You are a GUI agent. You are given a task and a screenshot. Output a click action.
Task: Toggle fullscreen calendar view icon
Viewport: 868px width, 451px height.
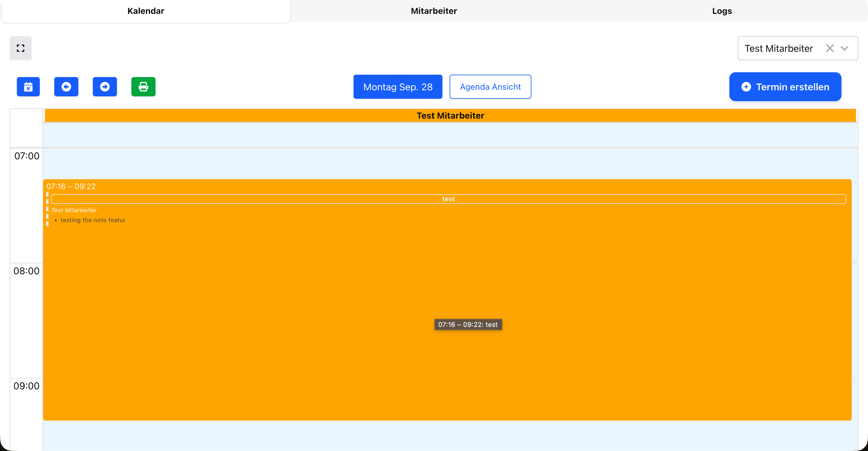click(x=20, y=48)
